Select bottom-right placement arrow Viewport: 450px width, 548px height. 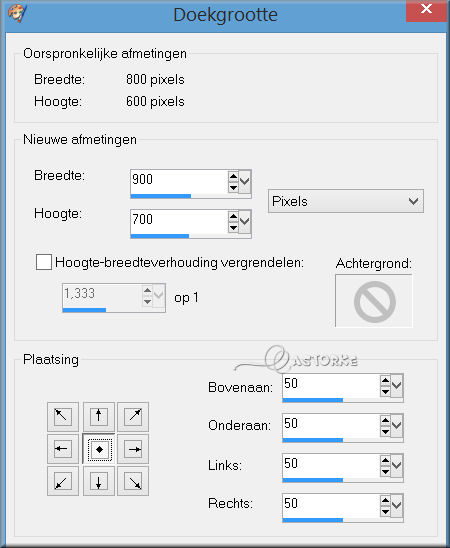pyautogui.click(x=133, y=481)
